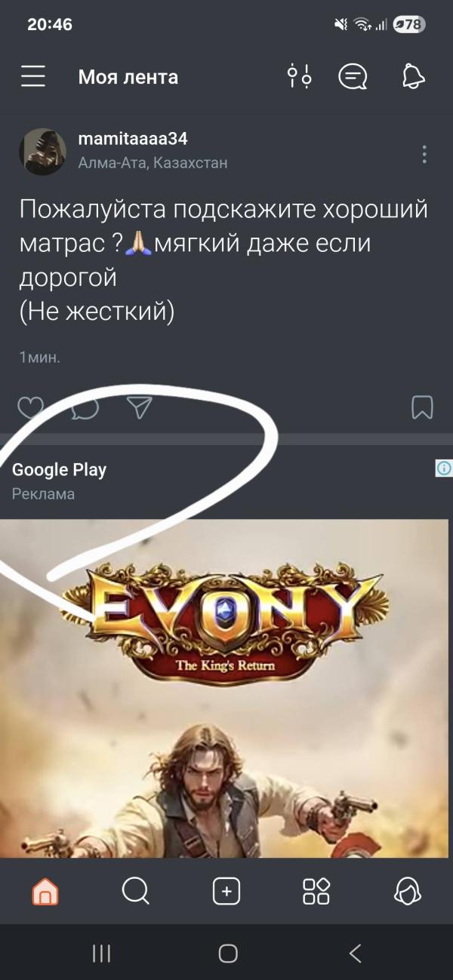The width and height of the screenshot is (453, 980).
Task: Open feed filter settings icon
Action: tap(299, 76)
